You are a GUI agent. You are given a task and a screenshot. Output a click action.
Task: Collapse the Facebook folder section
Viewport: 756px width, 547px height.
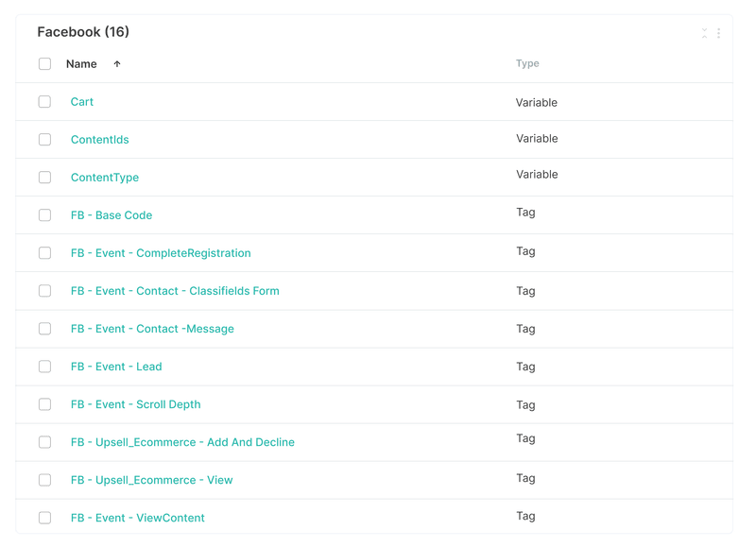704,33
